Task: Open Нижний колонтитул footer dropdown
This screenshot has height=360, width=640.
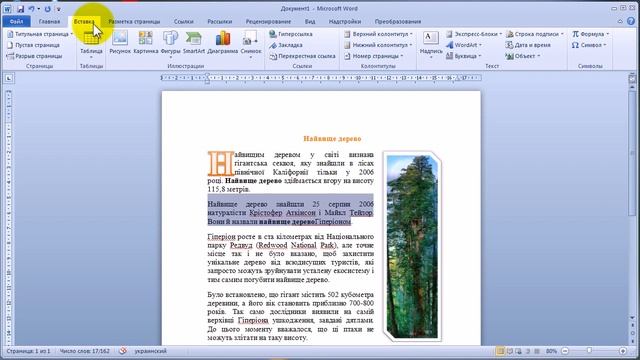Action: coord(378,45)
